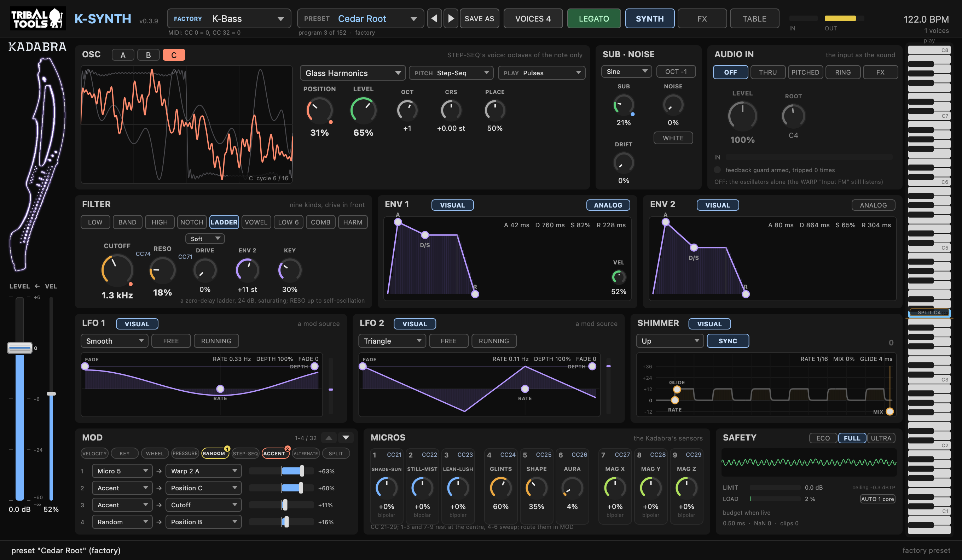Open the Glass Harmonics wavetable dropdown
Image resolution: width=962 pixels, height=560 pixels.
[352, 72]
